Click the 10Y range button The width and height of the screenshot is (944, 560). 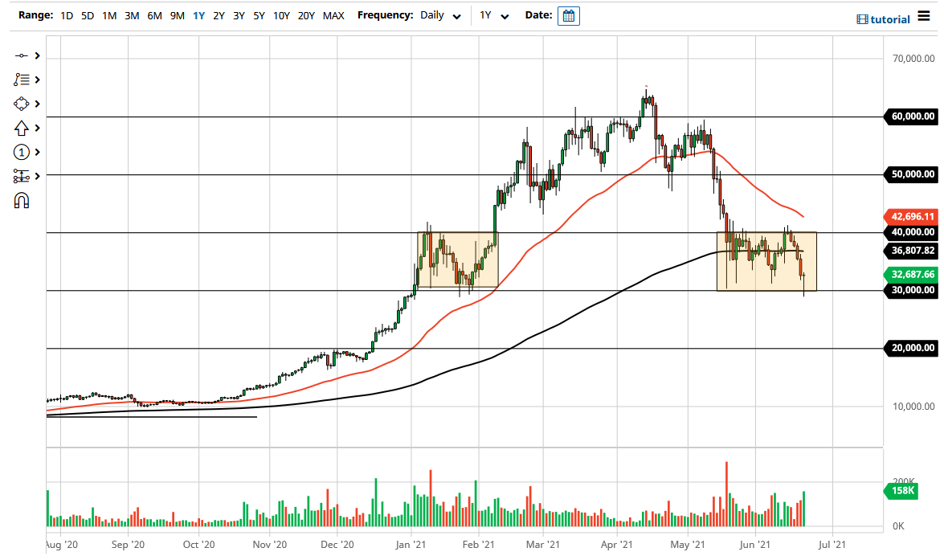(x=280, y=14)
